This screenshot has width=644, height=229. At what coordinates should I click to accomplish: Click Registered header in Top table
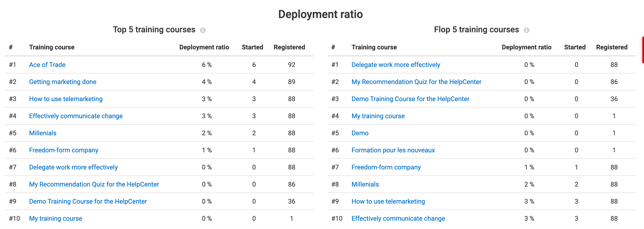289,47
